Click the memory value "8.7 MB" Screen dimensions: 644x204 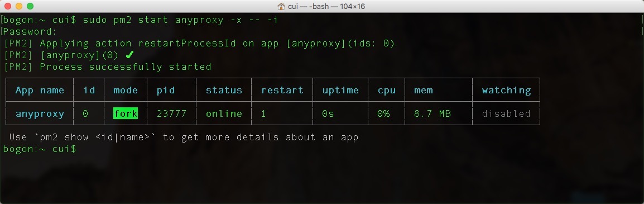[432, 113]
